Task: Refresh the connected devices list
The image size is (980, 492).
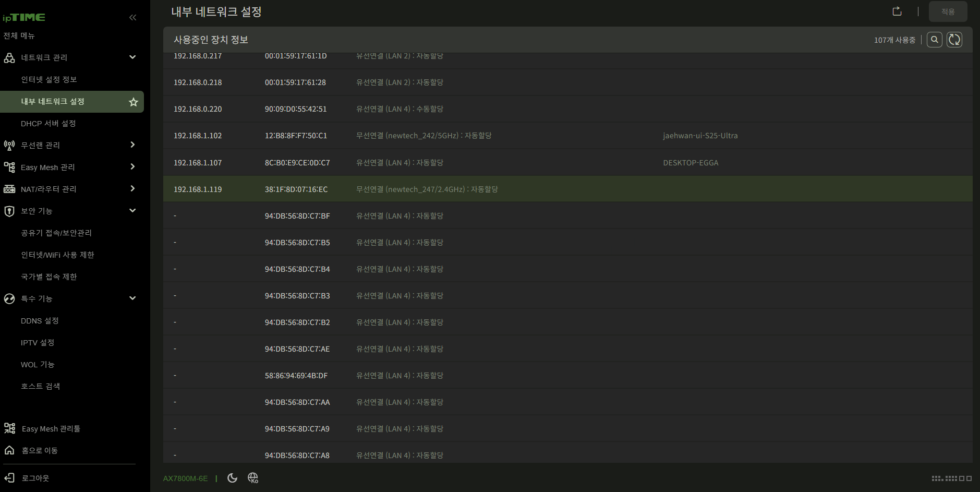Action: 954,40
